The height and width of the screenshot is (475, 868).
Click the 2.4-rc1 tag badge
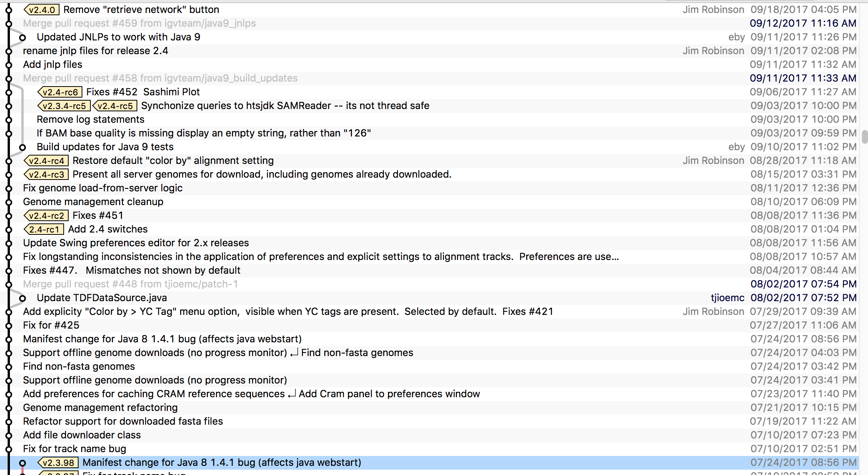click(x=44, y=229)
